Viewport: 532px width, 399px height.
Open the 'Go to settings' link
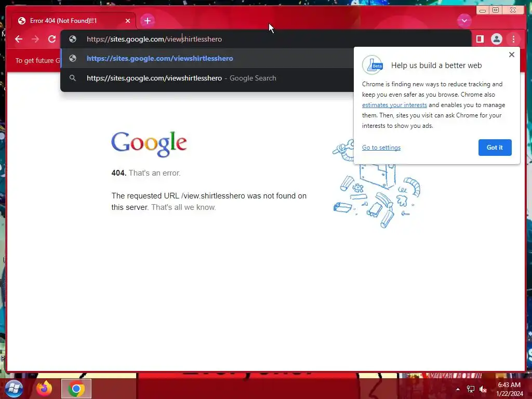[x=381, y=148]
